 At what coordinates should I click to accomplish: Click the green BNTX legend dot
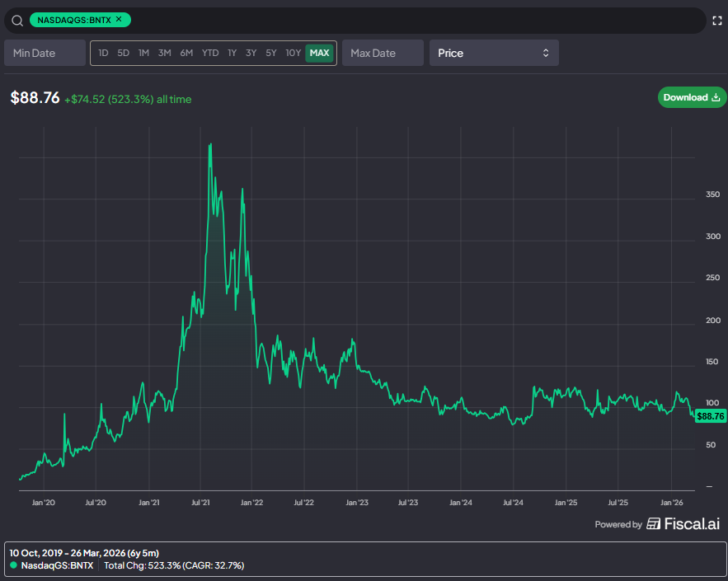click(13, 565)
